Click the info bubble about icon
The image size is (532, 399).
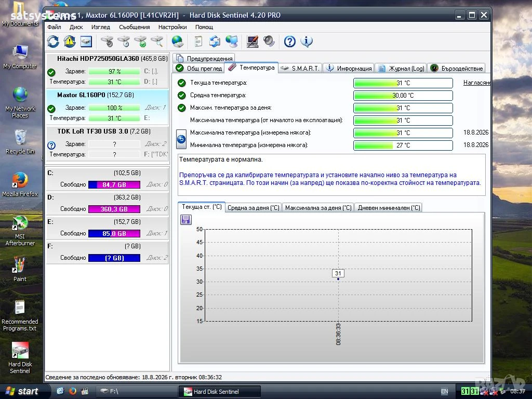click(x=307, y=42)
